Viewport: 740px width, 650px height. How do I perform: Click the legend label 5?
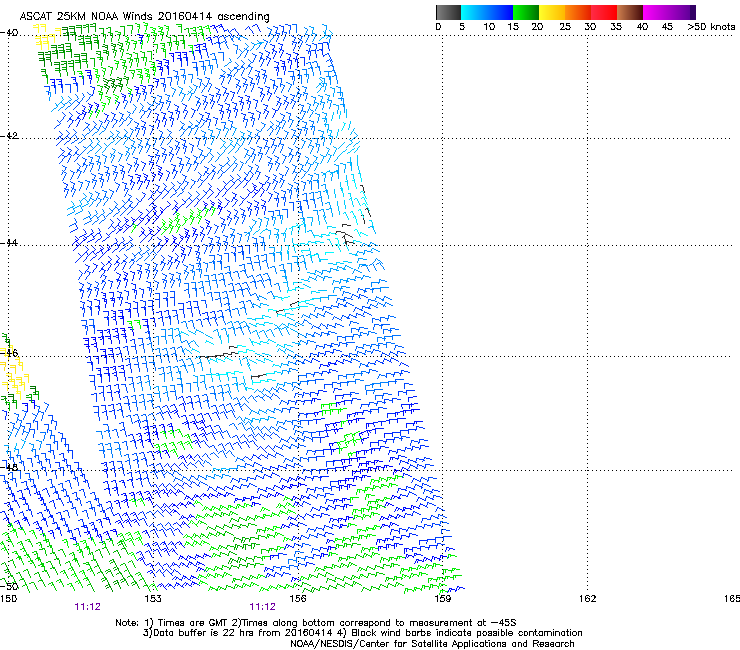(x=462, y=27)
